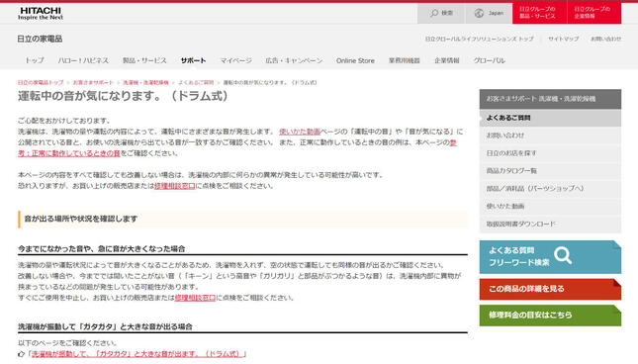Open the 日立の家電品 site title
This screenshot has width=638, height=364.
click(40, 39)
